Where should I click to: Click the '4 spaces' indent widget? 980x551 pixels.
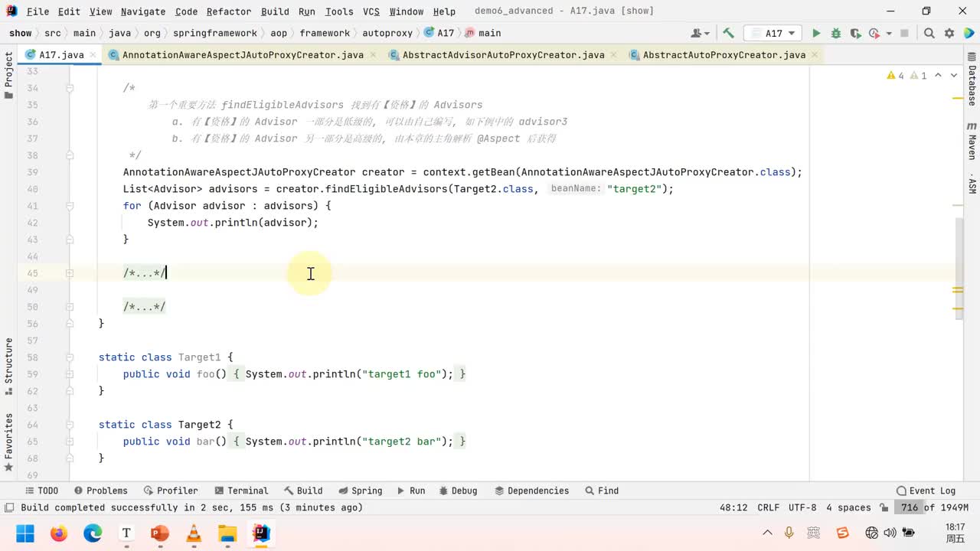pyautogui.click(x=848, y=507)
